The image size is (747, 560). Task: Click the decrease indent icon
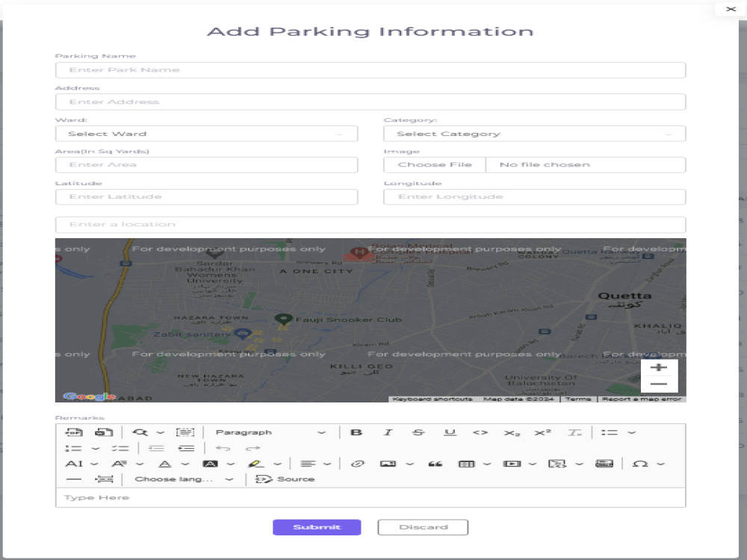point(156,448)
